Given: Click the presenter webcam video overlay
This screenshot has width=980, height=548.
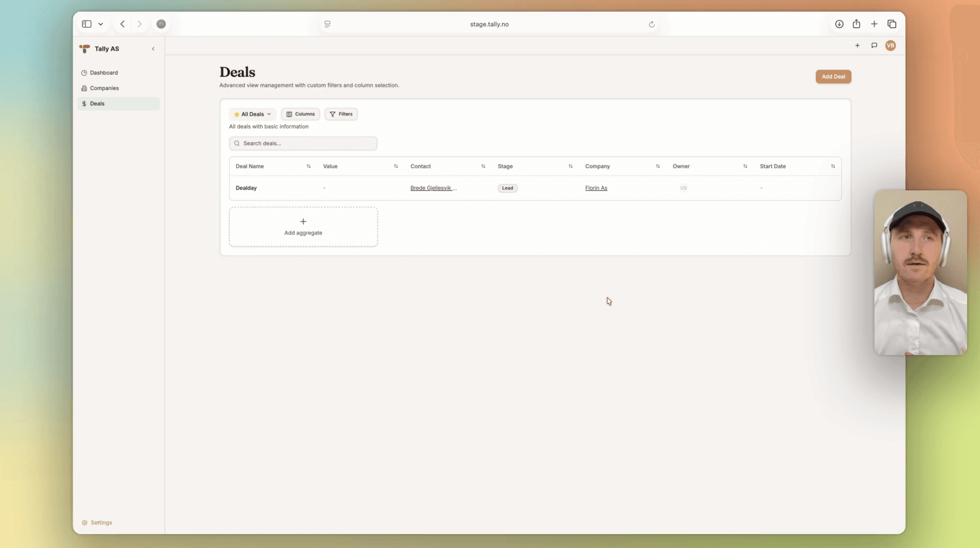Looking at the screenshot, I should pos(920,273).
